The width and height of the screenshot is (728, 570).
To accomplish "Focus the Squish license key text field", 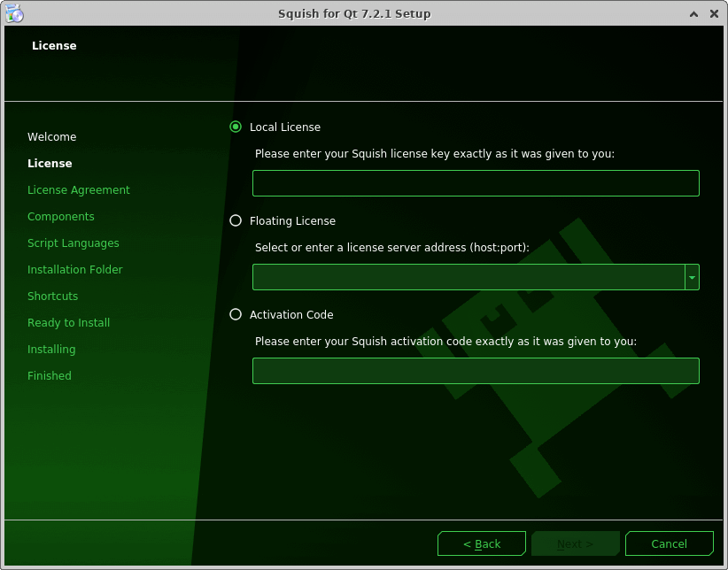I will [476, 183].
